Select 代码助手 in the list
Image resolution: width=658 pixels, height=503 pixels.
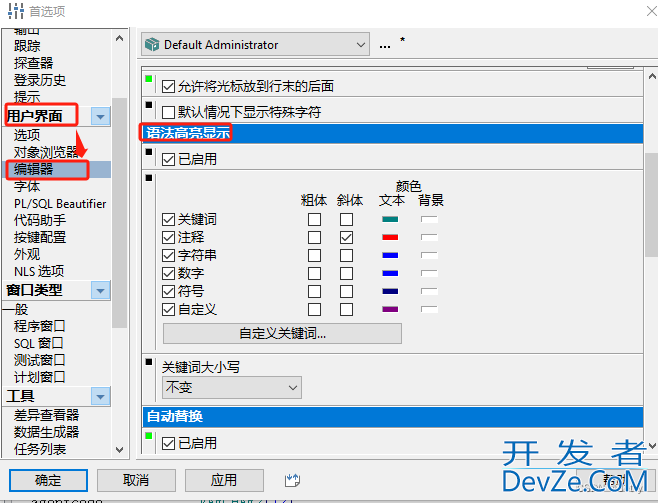point(40,220)
